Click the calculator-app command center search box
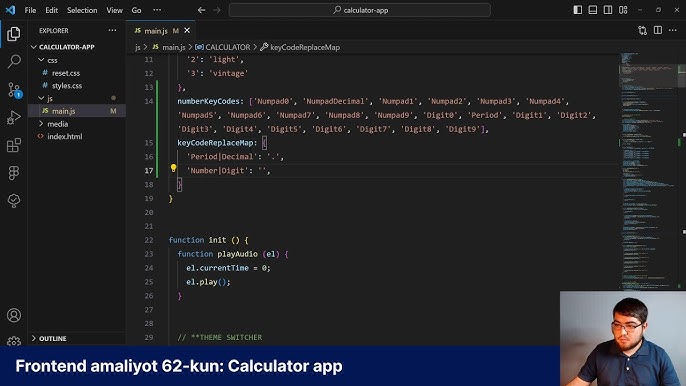Image resolution: width=686 pixels, height=386 pixels. coord(360,10)
